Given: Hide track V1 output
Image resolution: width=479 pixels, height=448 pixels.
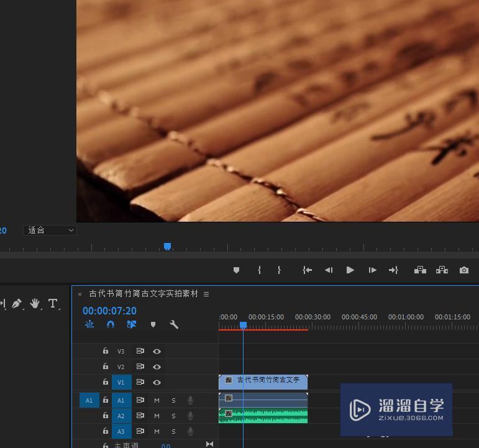Looking at the screenshot, I should 157,382.
